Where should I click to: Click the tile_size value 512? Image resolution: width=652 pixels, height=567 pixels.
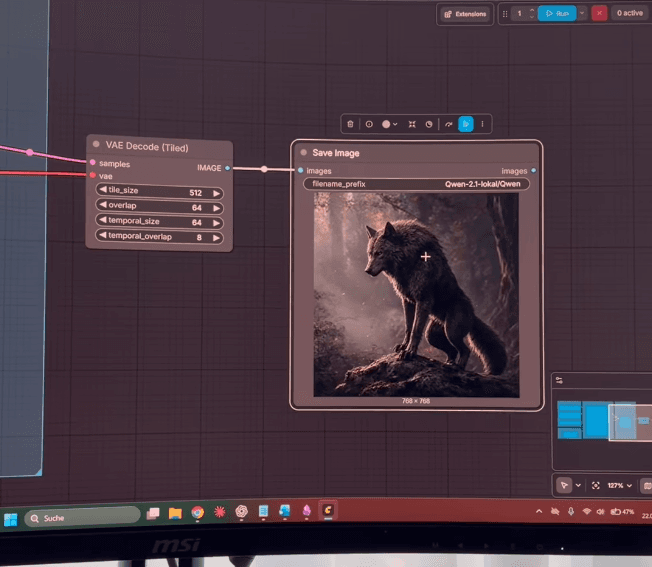point(195,193)
